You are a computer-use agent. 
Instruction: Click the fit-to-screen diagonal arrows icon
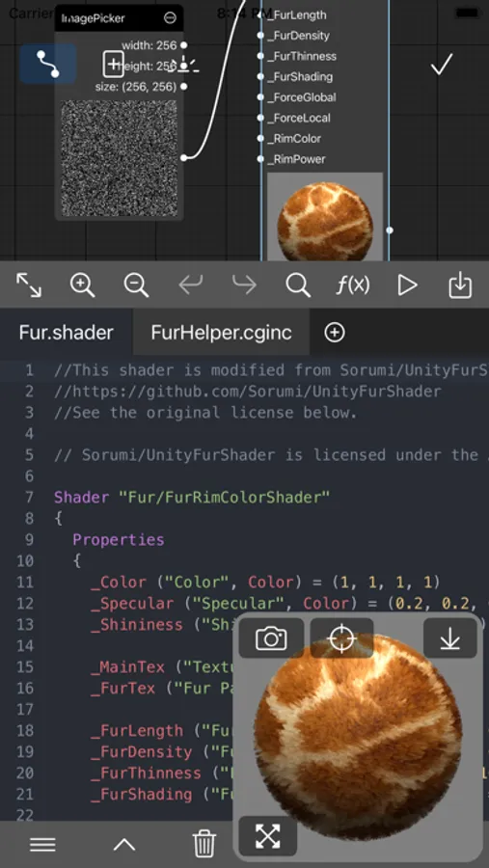coord(29,285)
